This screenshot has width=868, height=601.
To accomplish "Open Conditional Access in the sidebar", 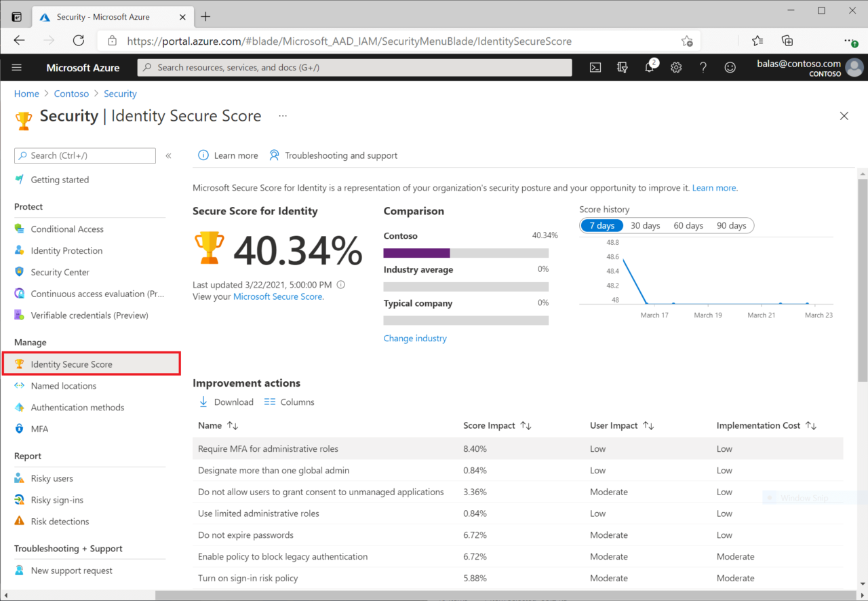I will [67, 229].
